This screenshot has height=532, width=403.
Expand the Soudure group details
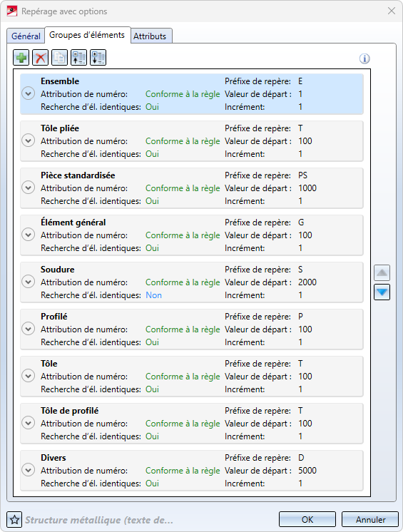(x=28, y=282)
